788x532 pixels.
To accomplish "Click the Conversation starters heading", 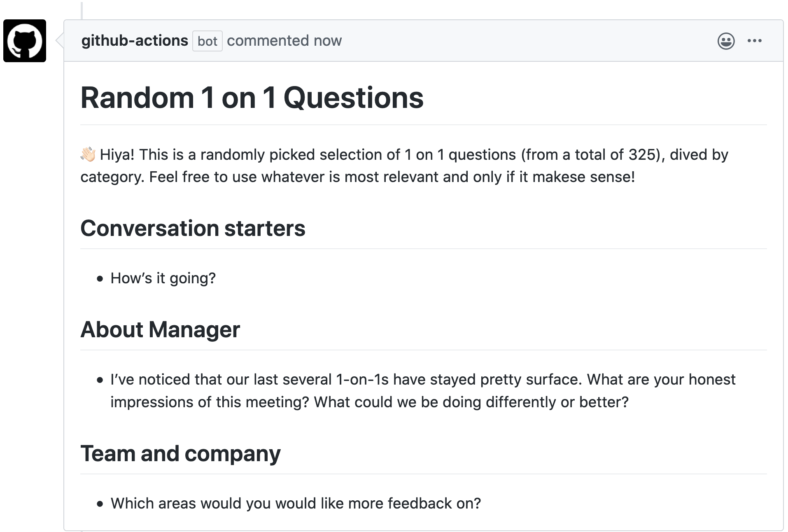I will tap(193, 228).
